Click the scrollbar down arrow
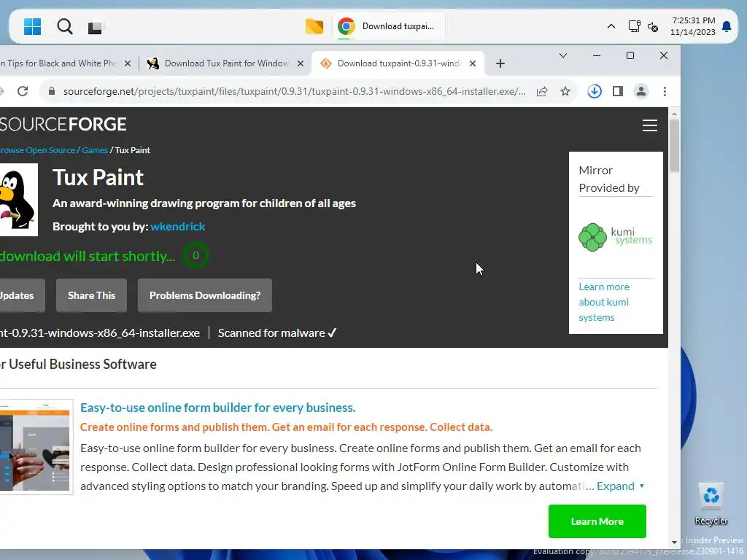 pos(674,542)
